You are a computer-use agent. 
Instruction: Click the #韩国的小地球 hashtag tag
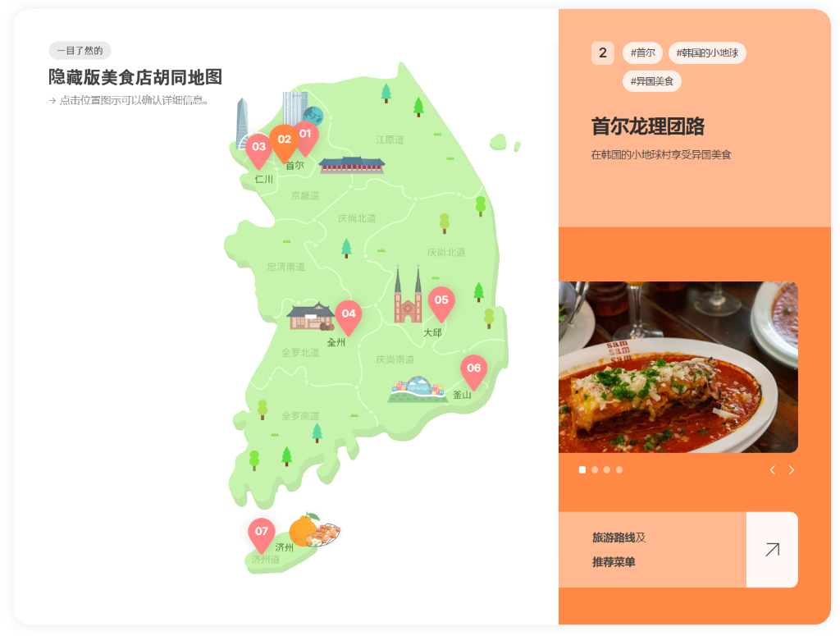click(x=707, y=53)
